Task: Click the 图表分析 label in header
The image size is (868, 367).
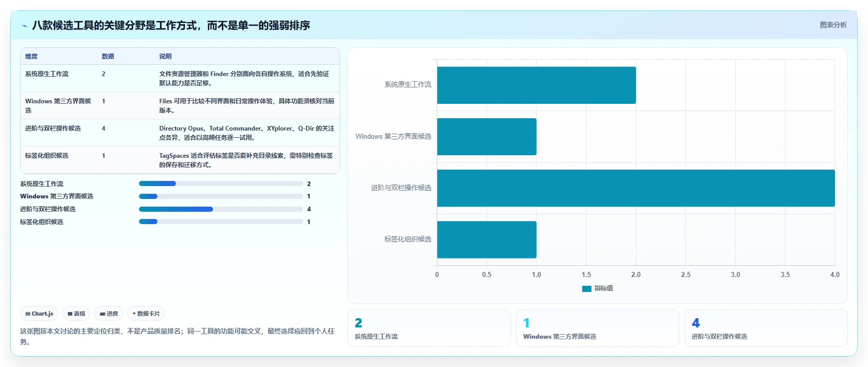Action: tap(833, 25)
